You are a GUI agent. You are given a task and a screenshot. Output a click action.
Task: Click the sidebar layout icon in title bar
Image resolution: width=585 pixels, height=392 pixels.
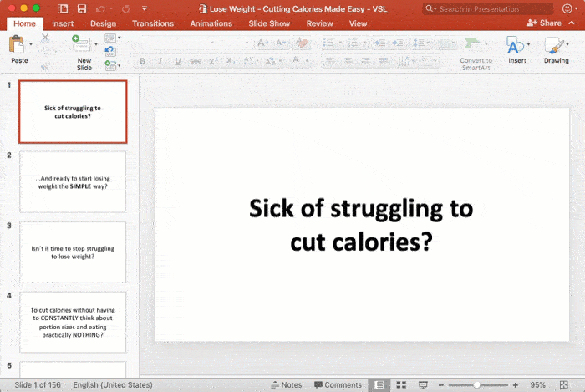pyautogui.click(x=63, y=8)
